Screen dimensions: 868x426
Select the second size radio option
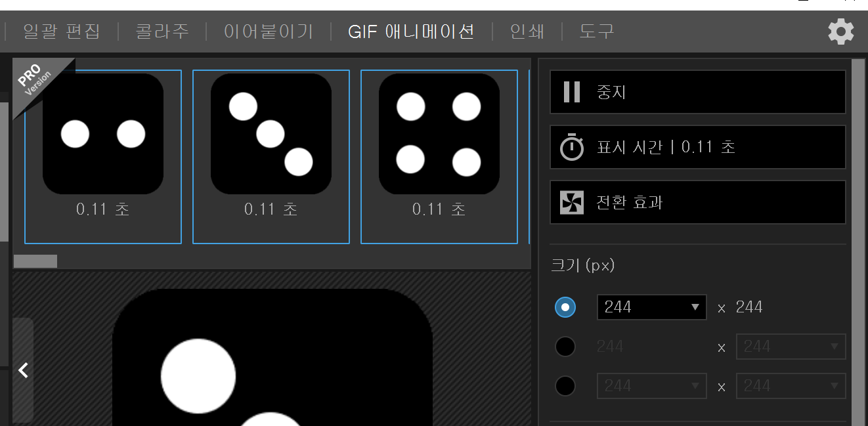click(x=565, y=347)
